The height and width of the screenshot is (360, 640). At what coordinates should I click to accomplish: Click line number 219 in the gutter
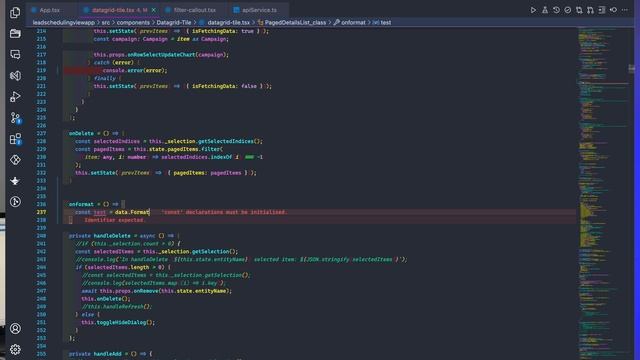(41, 70)
